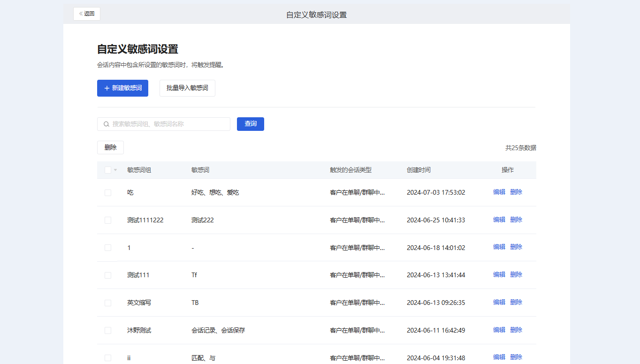
Task: Edit the 测试111 row
Action: 499,274
